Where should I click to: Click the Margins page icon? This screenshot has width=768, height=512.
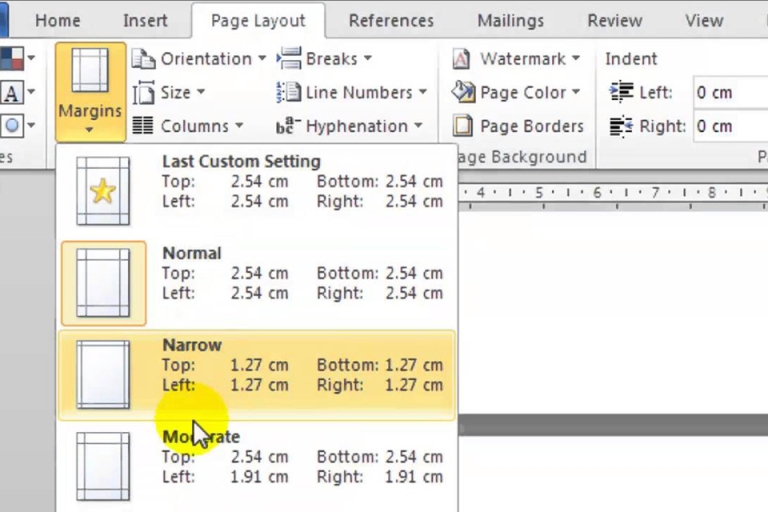tap(90, 70)
